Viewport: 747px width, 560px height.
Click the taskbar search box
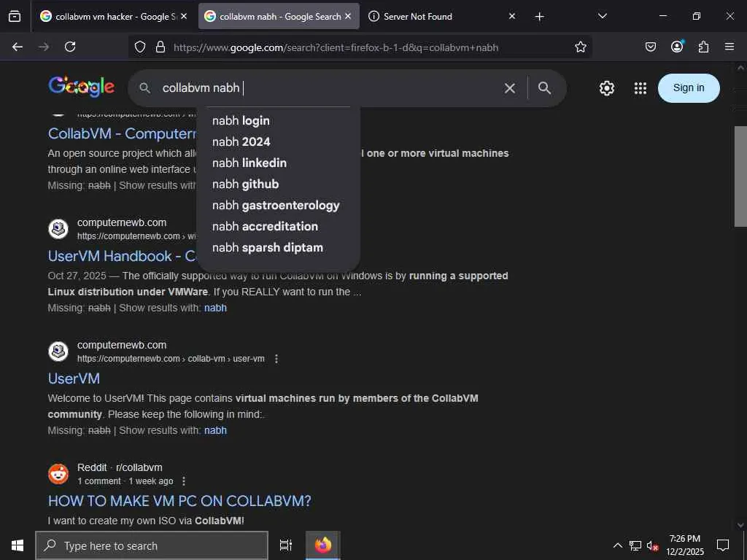pyautogui.click(x=152, y=545)
